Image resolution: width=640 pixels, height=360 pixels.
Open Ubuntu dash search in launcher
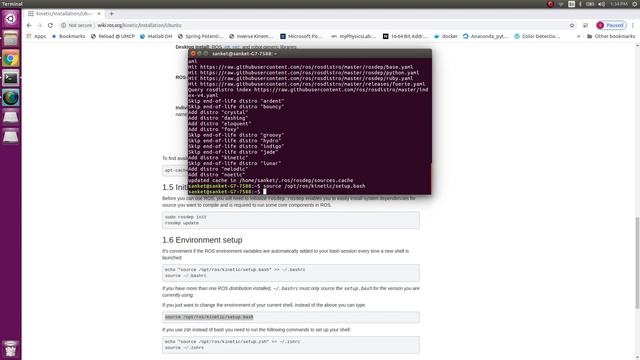[11, 19]
